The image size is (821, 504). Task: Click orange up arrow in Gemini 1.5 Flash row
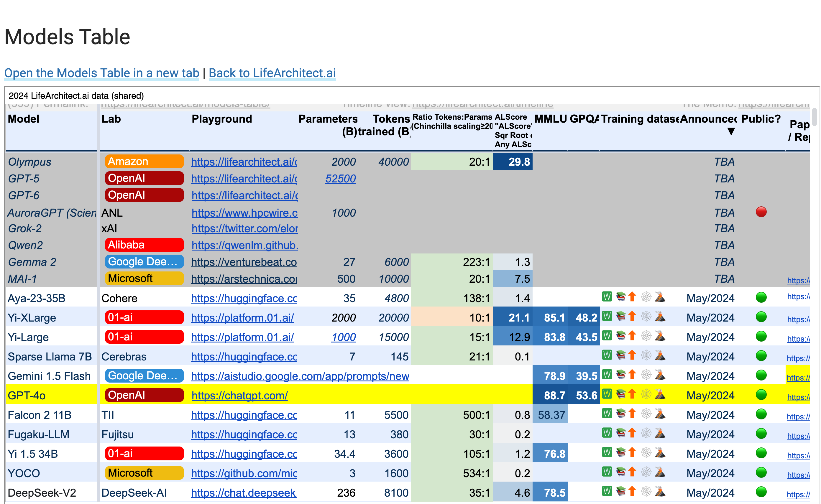tap(632, 374)
